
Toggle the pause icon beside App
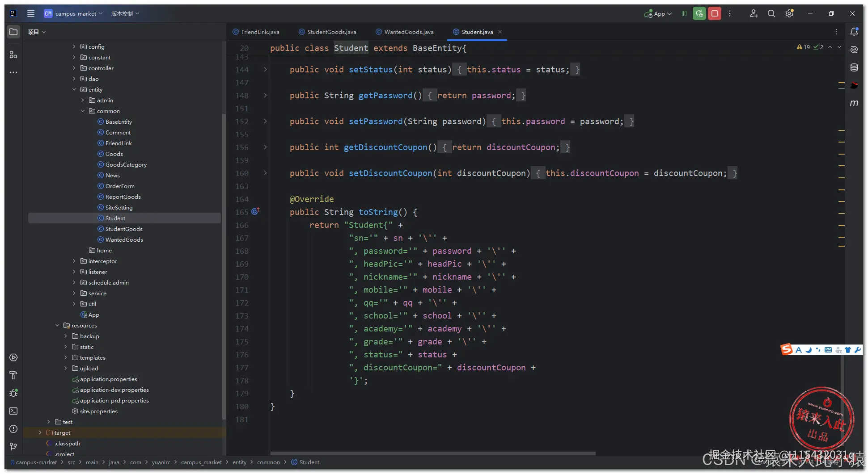(684, 13)
